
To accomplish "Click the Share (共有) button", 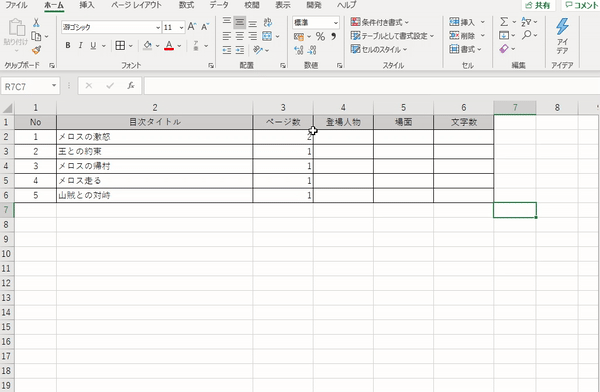I will coord(538,5).
